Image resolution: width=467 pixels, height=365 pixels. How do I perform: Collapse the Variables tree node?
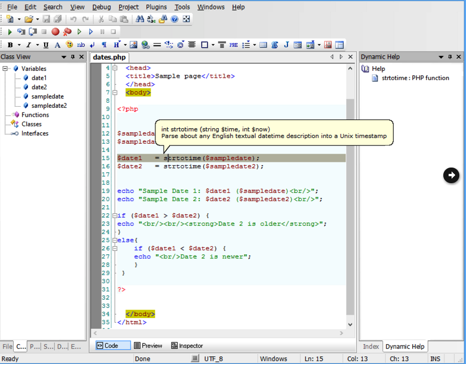click(5, 69)
